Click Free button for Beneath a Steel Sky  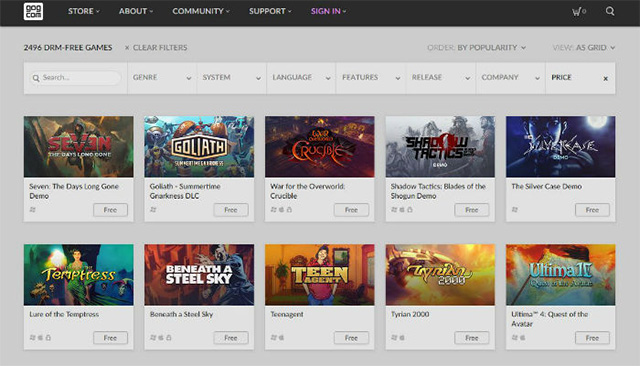click(x=231, y=338)
